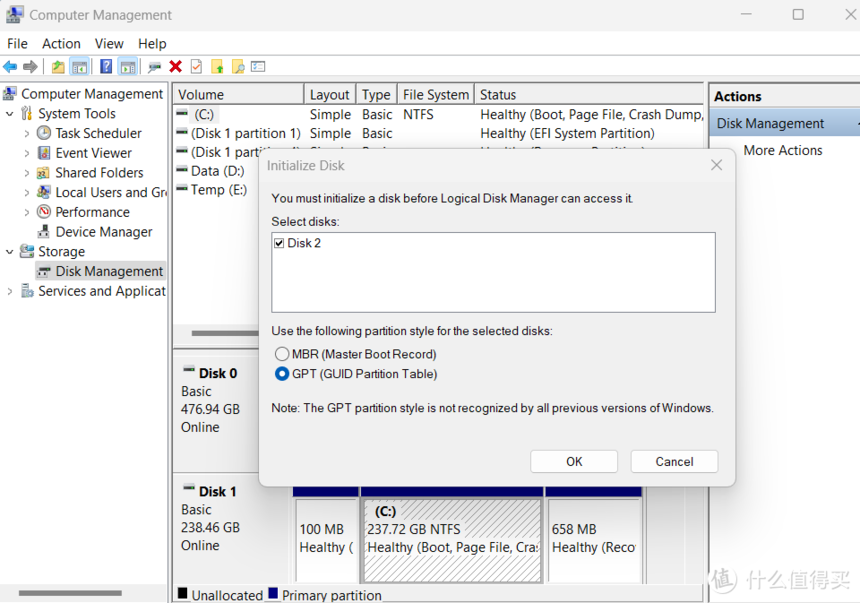This screenshot has width=860, height=603.
Task: Expand the Shared Folders node
Action: (x=27, y=173)
